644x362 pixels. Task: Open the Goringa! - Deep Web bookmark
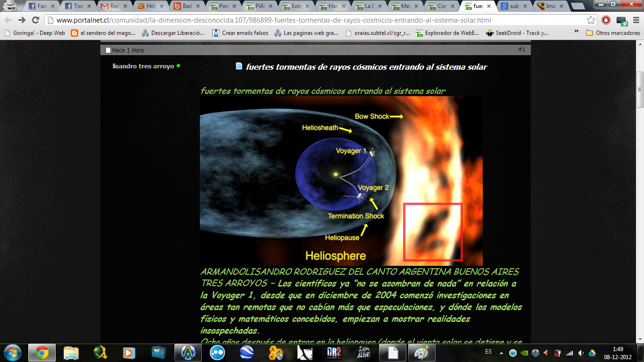(34, 33)
